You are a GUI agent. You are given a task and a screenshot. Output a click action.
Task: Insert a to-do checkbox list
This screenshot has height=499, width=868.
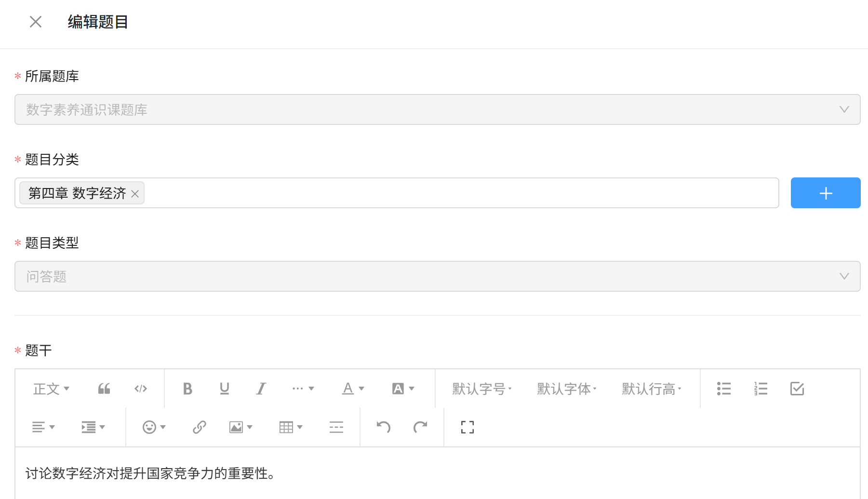(x=797, y=389)
